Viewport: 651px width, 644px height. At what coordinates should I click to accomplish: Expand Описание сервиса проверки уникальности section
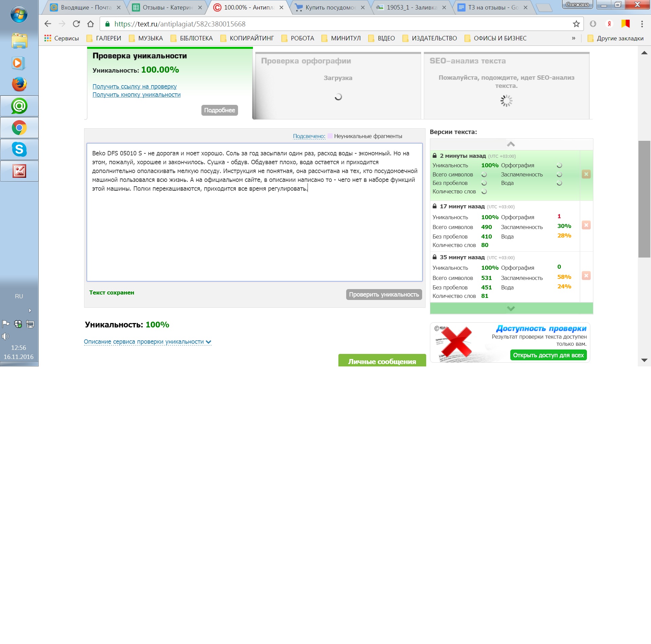pos(147,342)
